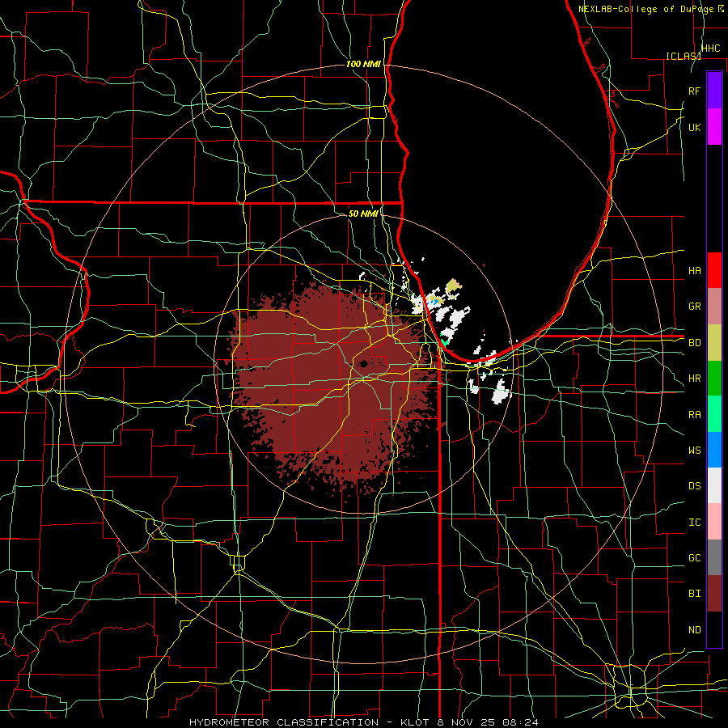The width and height of the screenshot is (728, 728).
Task: Click the ND black legend swatch
Action: pos(714,629)
